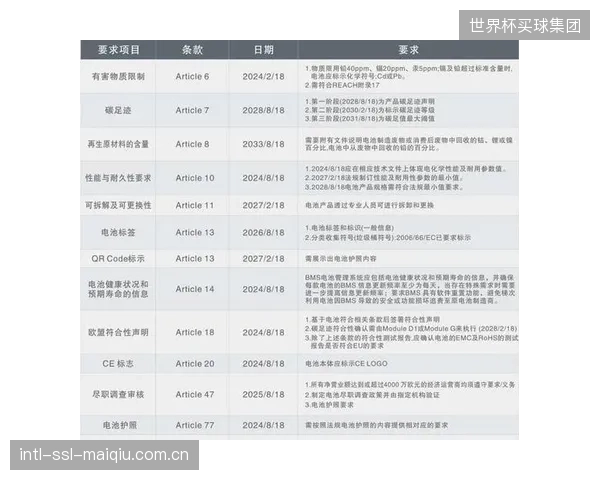The height and width of the screenshot is (480, 600).
Task: Select the 2024/8/18 date in Article 77 row
Action: pyautogui.click(x=263, y=425)
